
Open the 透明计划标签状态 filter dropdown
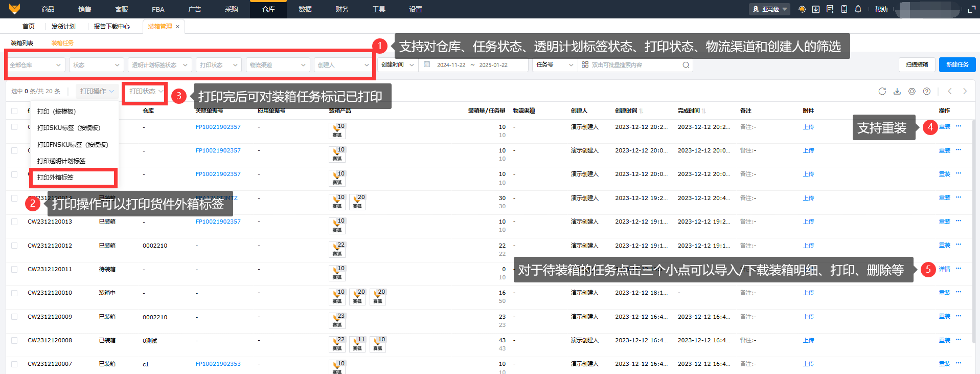click(160, 65)
